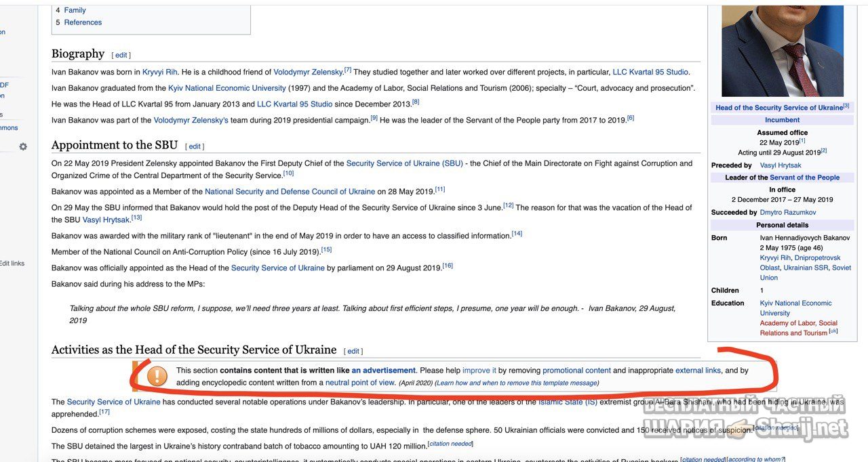This screenshot has width=868, height=462.
Task: Open Kyiv National Economic University link in Biography
Action: [x=227, y=88]
